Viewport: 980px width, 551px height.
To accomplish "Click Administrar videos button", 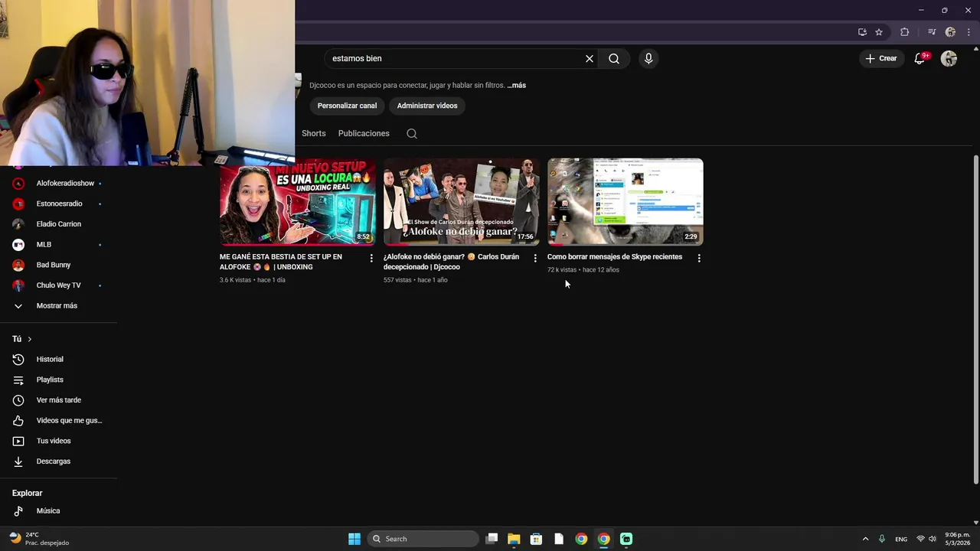I will [x=427, y=106].
